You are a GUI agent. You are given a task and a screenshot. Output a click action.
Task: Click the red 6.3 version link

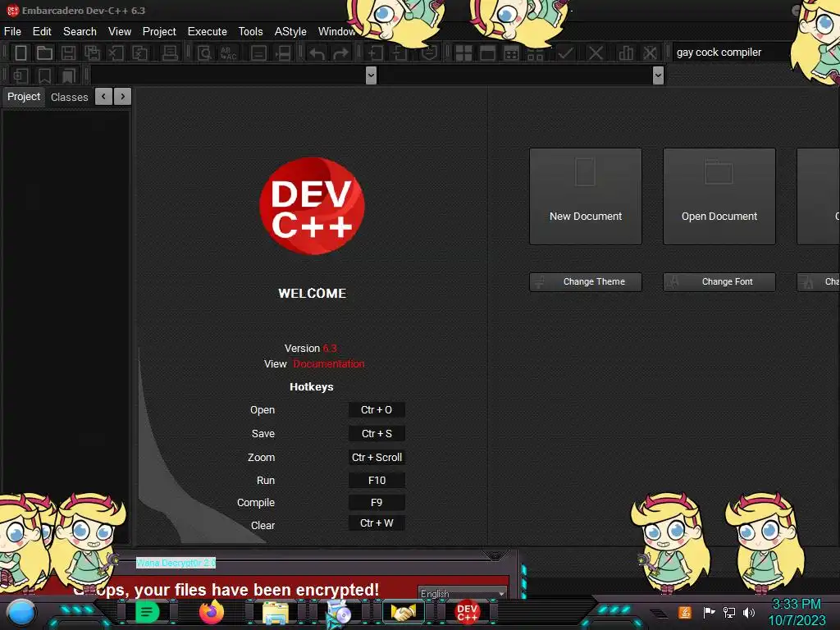pos(330,348)
